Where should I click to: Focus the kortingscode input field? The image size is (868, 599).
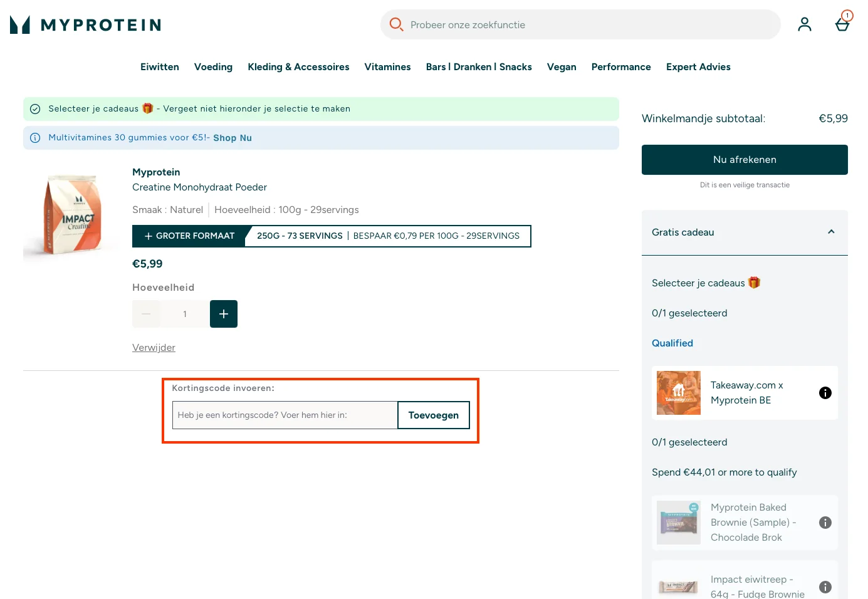(x=285, y=415)
